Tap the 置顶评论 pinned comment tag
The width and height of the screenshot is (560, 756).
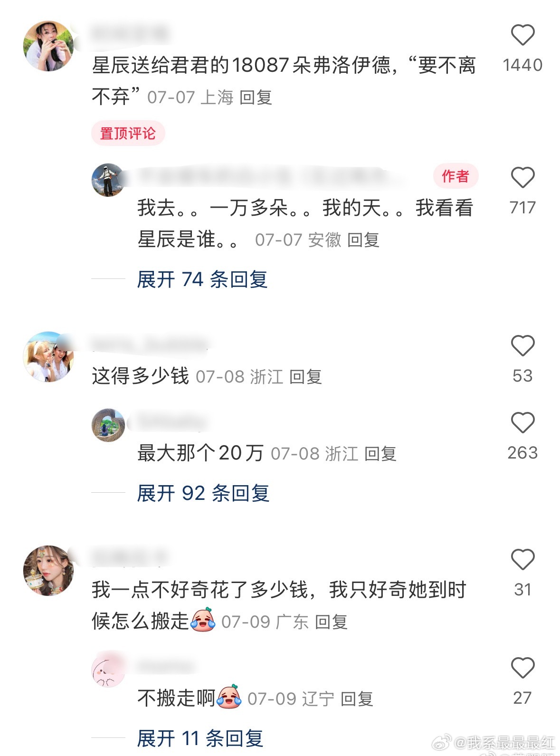click(128, 134)
